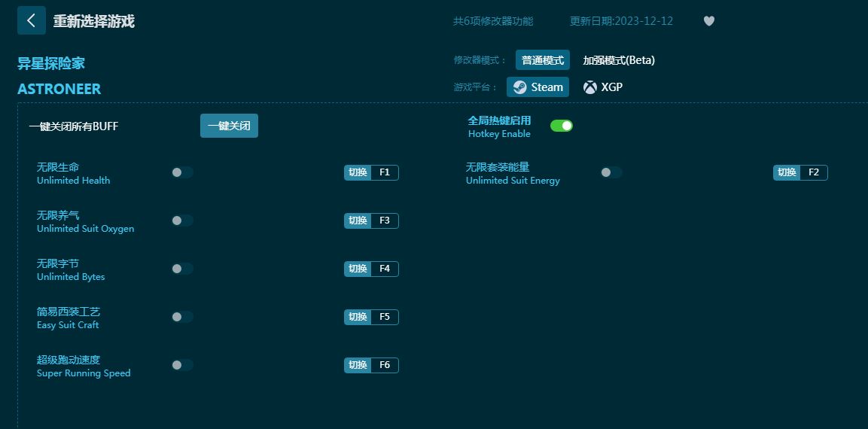Toggle Unlimited Bytes switch

182,269
